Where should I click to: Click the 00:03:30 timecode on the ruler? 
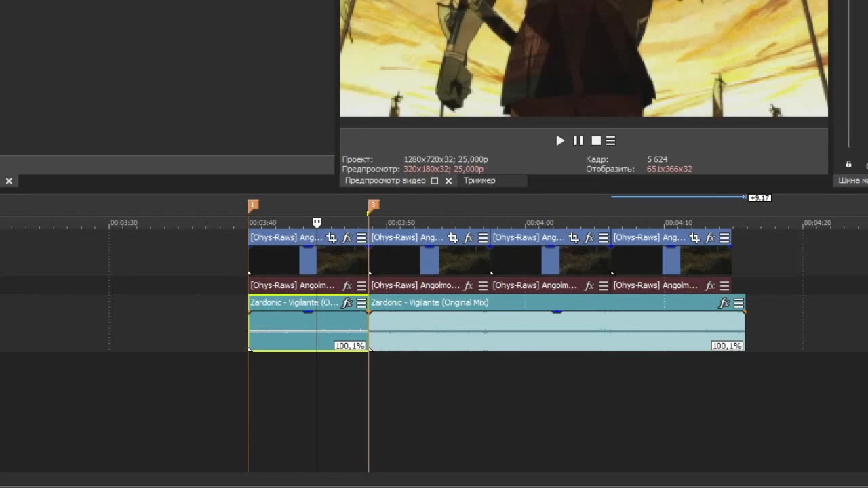point(123,222)
